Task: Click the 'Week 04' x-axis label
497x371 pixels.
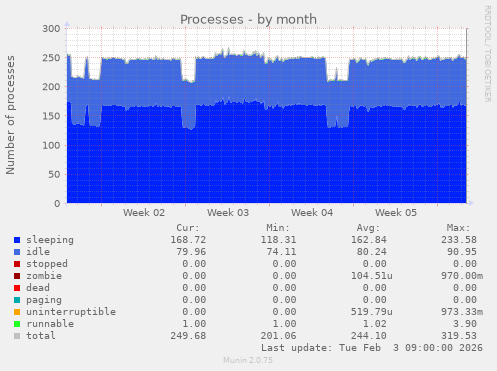Action: click(312, 213)
